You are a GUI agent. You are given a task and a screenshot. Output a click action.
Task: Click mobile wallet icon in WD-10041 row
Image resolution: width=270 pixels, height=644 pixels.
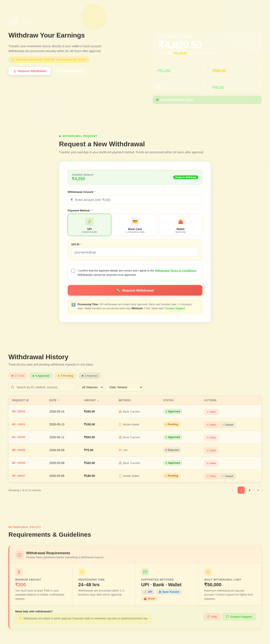click(x=120, y=424)
